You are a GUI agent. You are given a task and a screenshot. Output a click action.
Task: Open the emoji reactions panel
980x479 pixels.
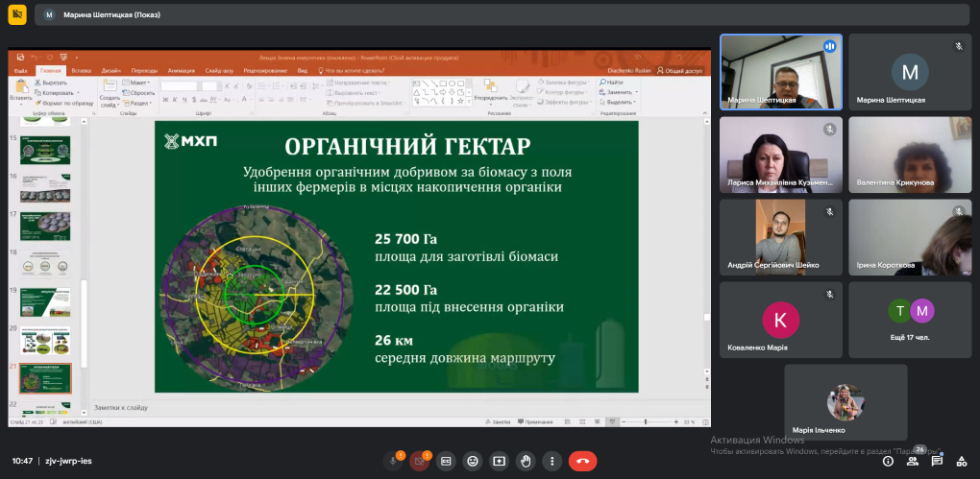pyautogui.click(x=473, y=461)
